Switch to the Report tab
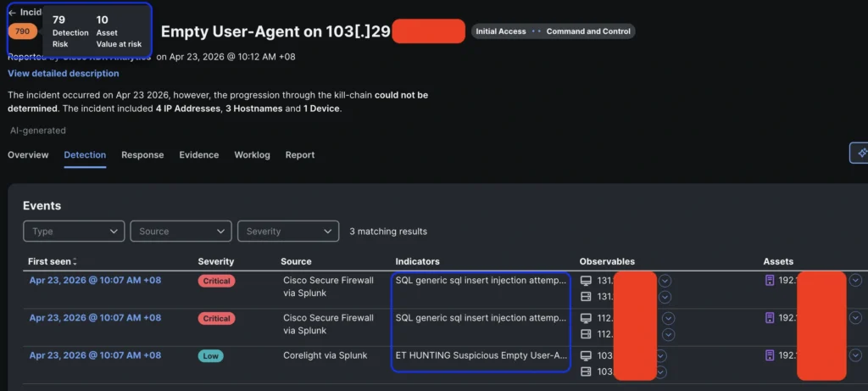The image size is (868, 391). pos(300,155)
